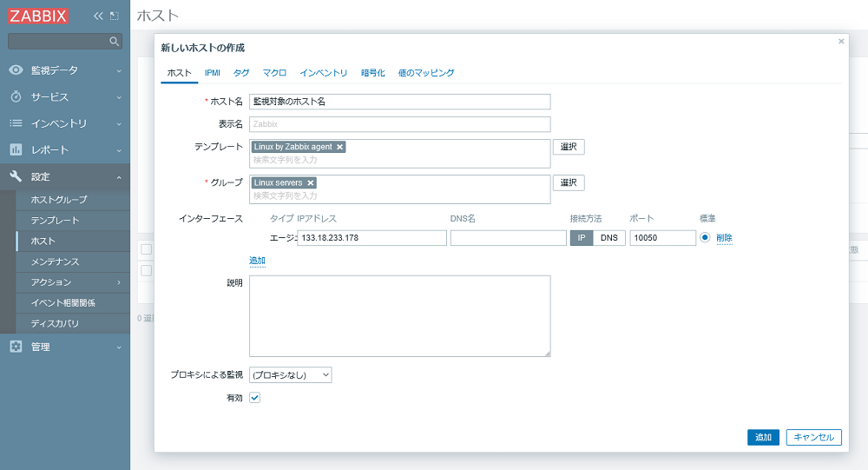Click the list icon for インベントリ
Screen dimensions: 868x470
[x=16, y=123]
